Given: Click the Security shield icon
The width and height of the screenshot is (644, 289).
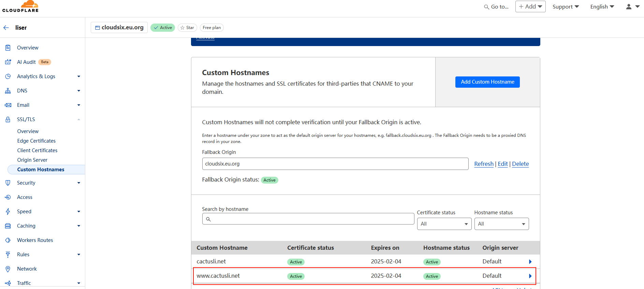Looking at the screenshot, I should [x=8, y=183].
